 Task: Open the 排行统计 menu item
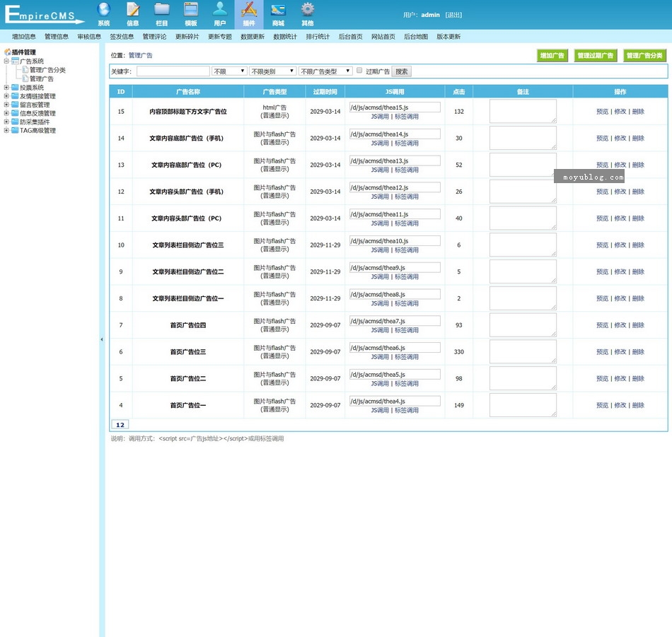click(x=318, y=37)
